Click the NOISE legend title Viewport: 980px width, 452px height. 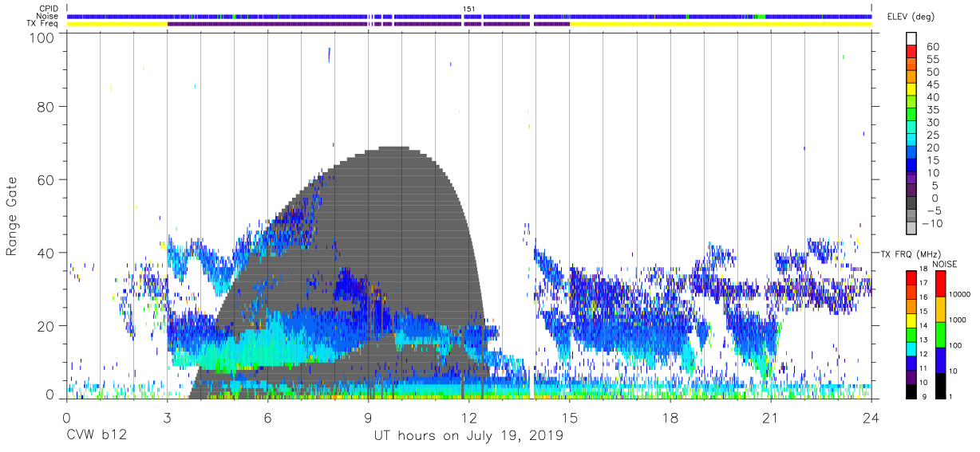[x=946, y=264]
